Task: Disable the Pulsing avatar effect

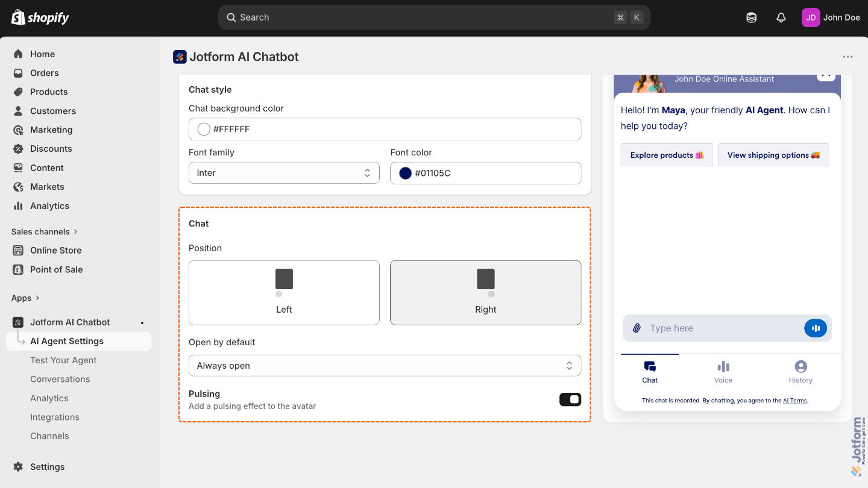Action: [570, 399]
